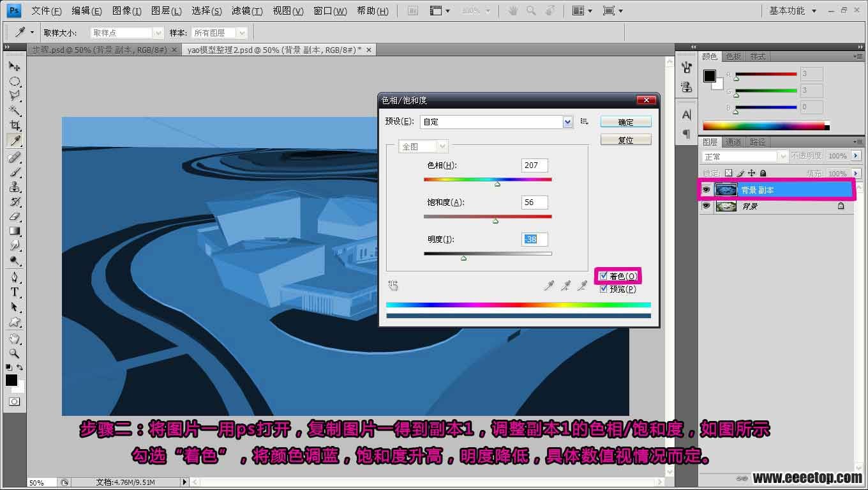This screenshot has width=868, height=490.
Task: Open the 样本 sample layers dropdown
Action: click(x=220, y=33)
